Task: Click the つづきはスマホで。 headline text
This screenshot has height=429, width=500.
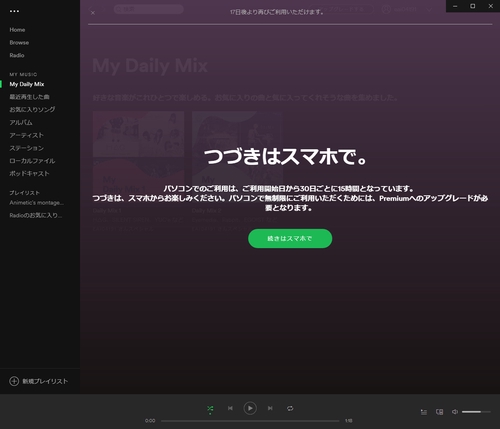Action: (285, 157)
